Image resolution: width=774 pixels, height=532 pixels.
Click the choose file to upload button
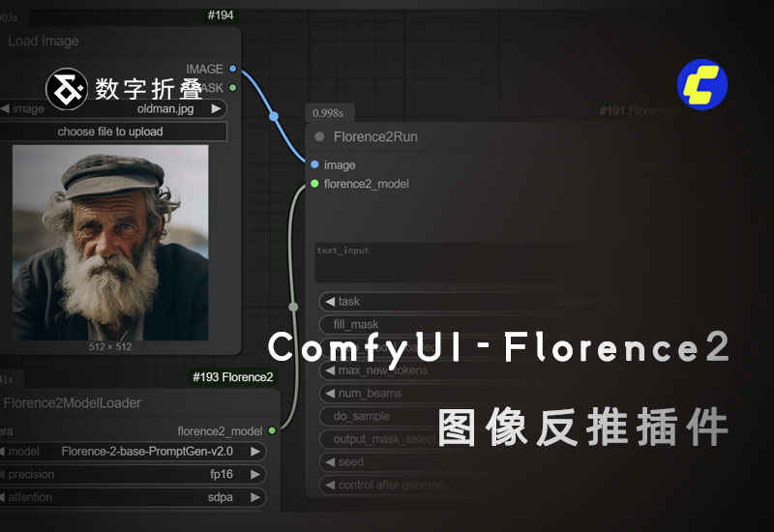[x=110, y=132]
